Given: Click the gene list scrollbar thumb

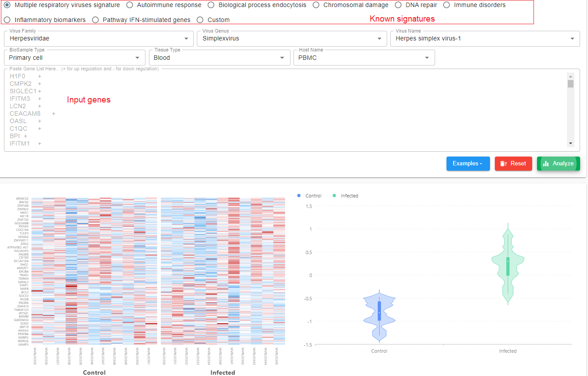Looking at the screenshot, I should pyautogui.click(x=570, y=84).
